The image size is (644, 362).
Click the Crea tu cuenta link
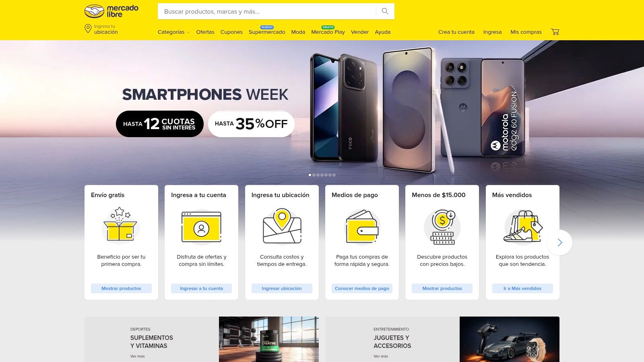[x=456, y=32]
